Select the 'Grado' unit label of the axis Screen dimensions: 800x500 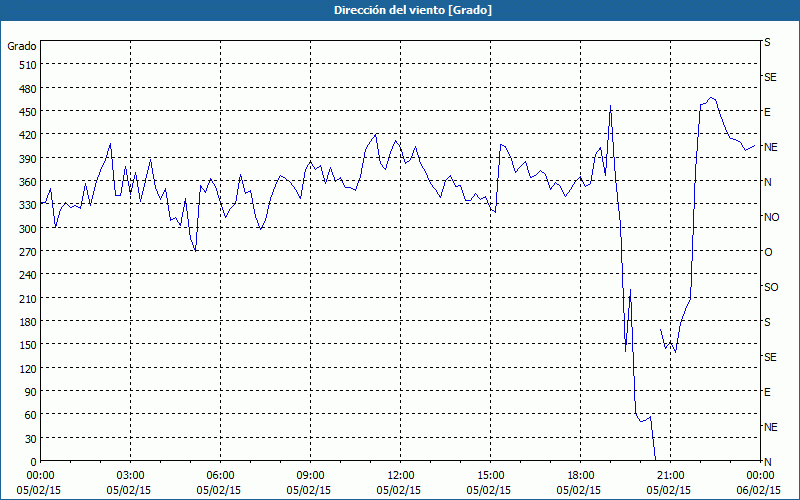point(22,46)
